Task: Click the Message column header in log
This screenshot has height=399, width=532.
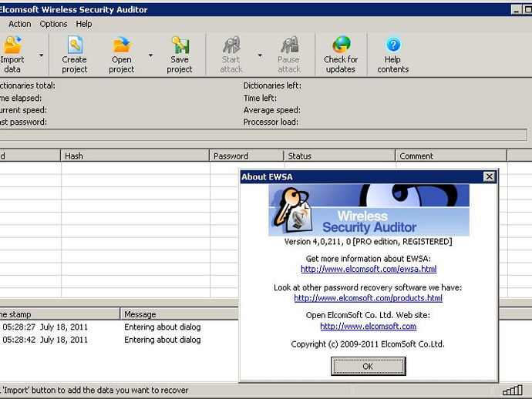Action: pos(180,314)
